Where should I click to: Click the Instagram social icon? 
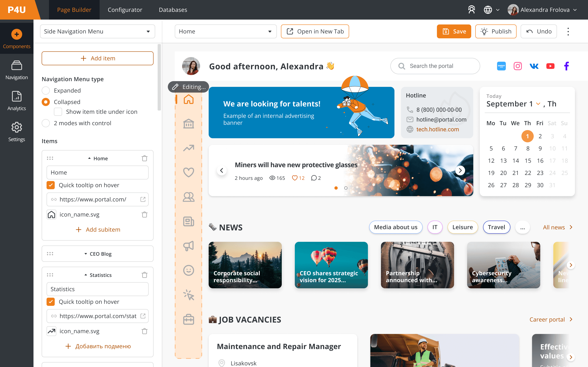pos(518,66)
